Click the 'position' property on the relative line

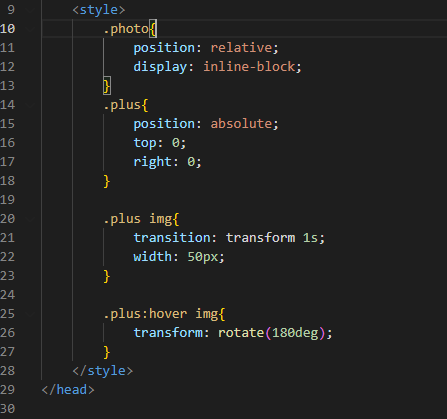[x=164, y=48]
